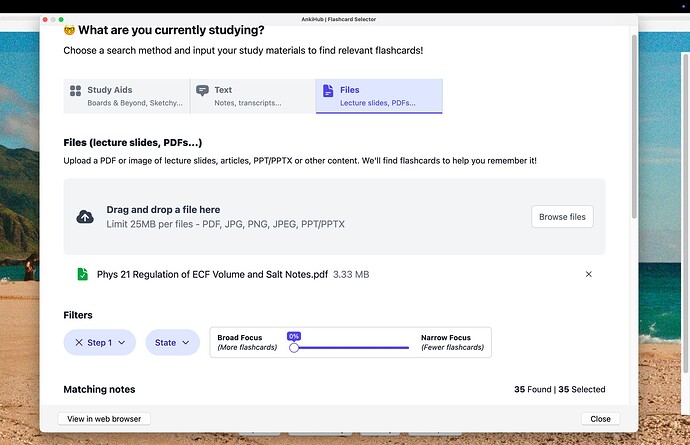Expand the Step 1 dropdown chevron
The width and height of the screenshot is (690, 445).
[122, 343]
